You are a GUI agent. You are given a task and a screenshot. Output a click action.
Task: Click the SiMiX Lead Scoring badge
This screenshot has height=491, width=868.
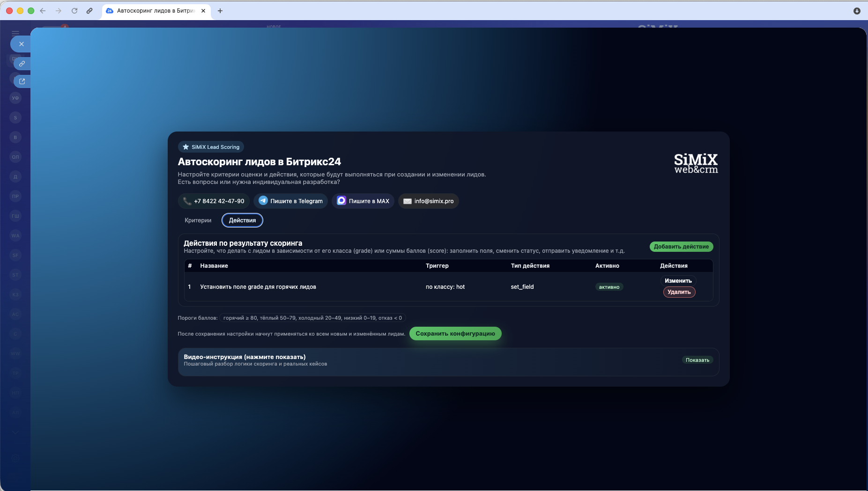coord(211,147)
